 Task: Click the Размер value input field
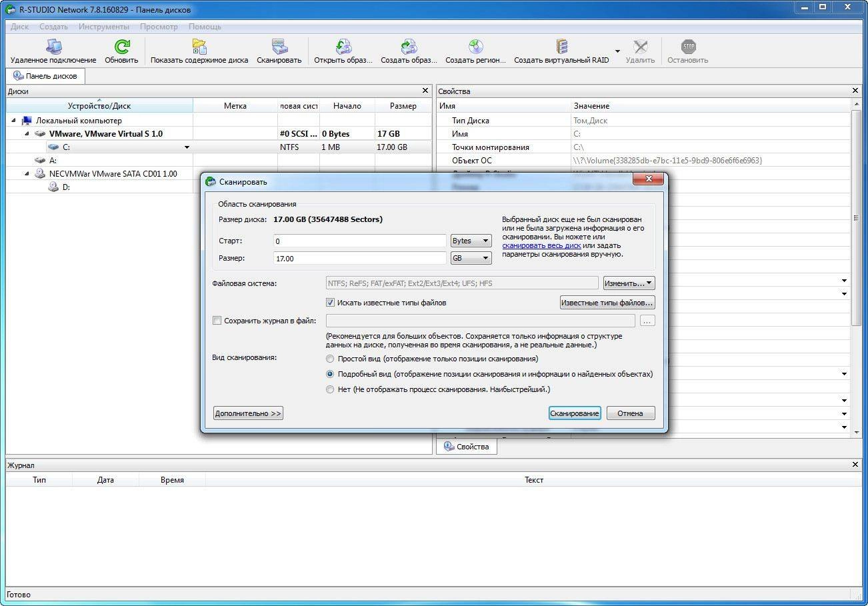click(x=359, y=258)
